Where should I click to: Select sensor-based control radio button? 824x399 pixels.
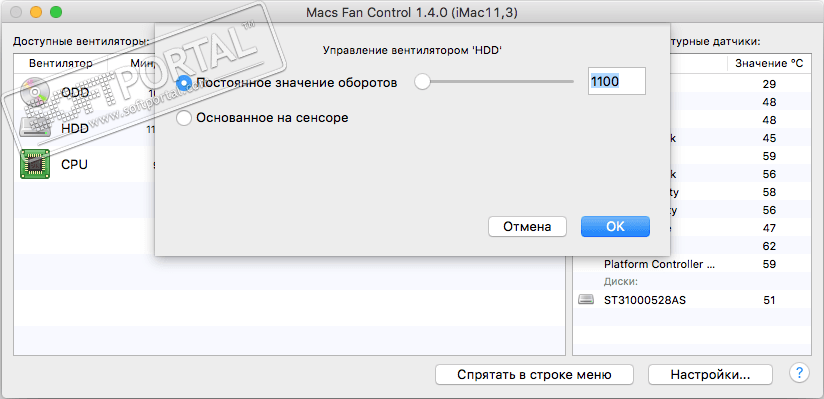(184, 118)
